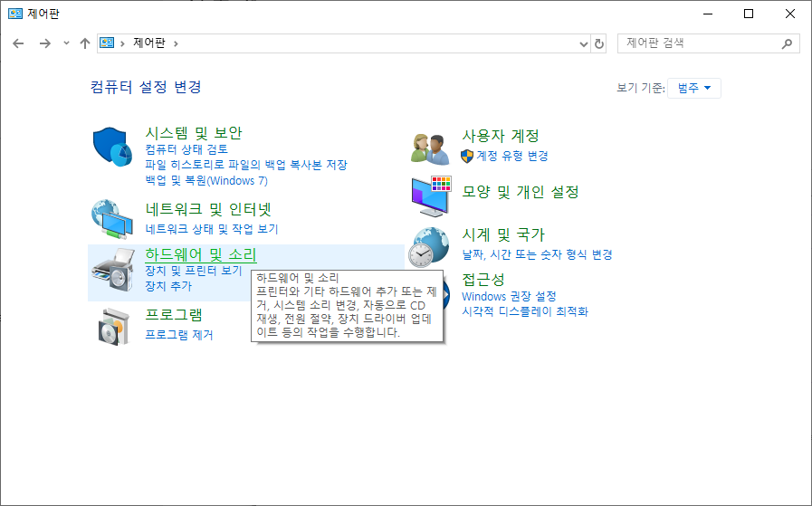The height and width of the screenshot is (506, 812).
Task: Open 백업 및 복원(Windows 7) link
Action: [206, 181]
